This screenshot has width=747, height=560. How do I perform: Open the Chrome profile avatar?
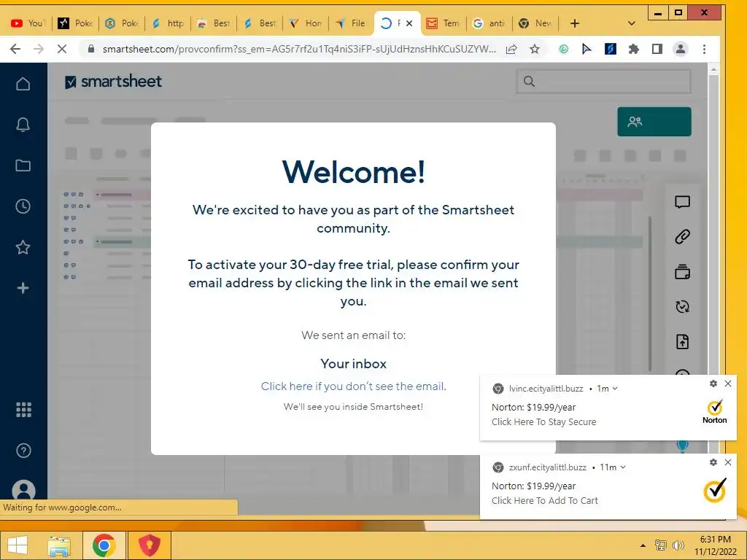[x=681, y=49]
